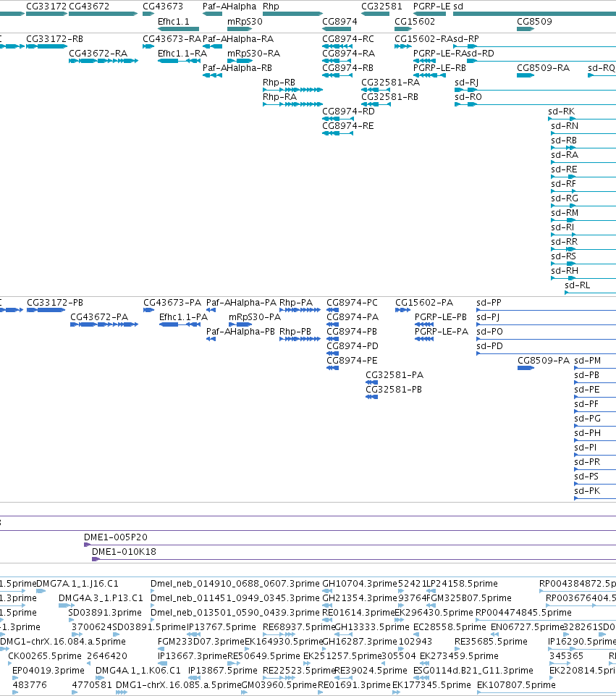
Task: Open transcript CG43672-RA
Action: tap(98, 54)
